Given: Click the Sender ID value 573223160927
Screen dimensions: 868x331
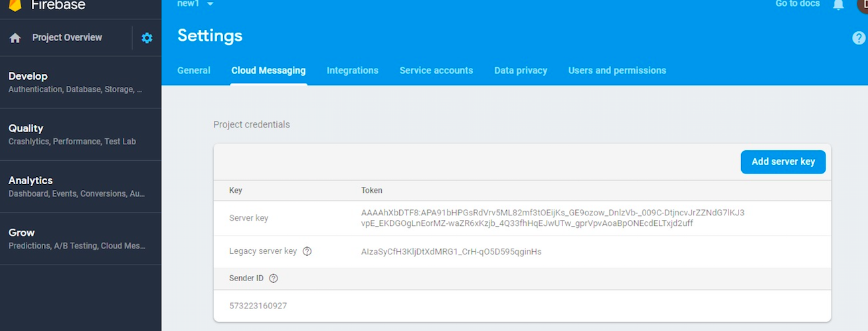Looking at the screenshot, I should click(x=258, y=306).
